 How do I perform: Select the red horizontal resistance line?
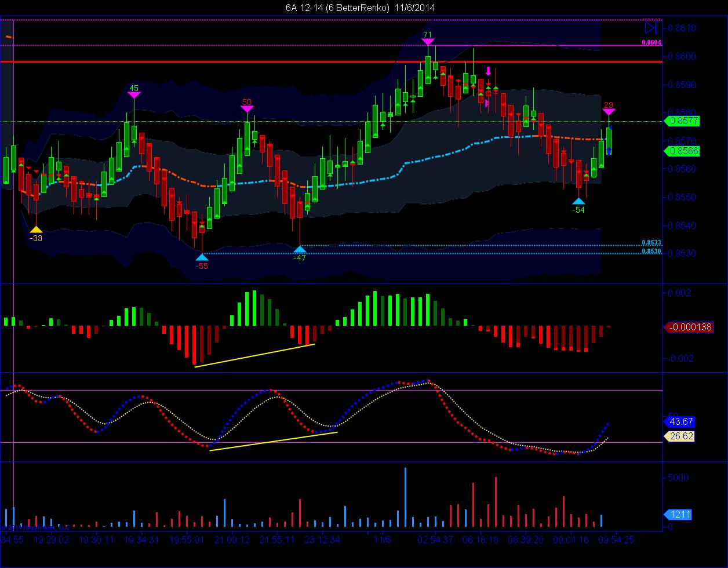pos(331,61)
